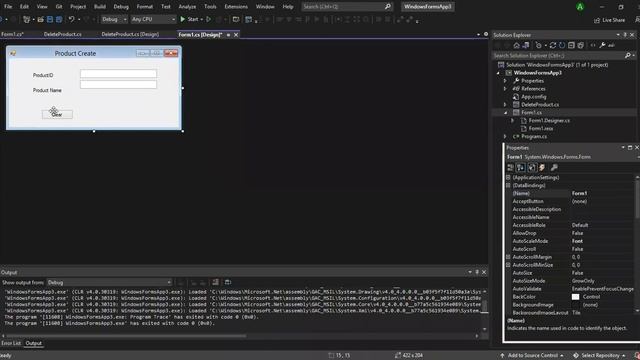The width and height of the screenshot is (640, 360).
Task: Select Form1.resx in Solution Explorer
Action: pyautogui.click(x=541, y=129)
